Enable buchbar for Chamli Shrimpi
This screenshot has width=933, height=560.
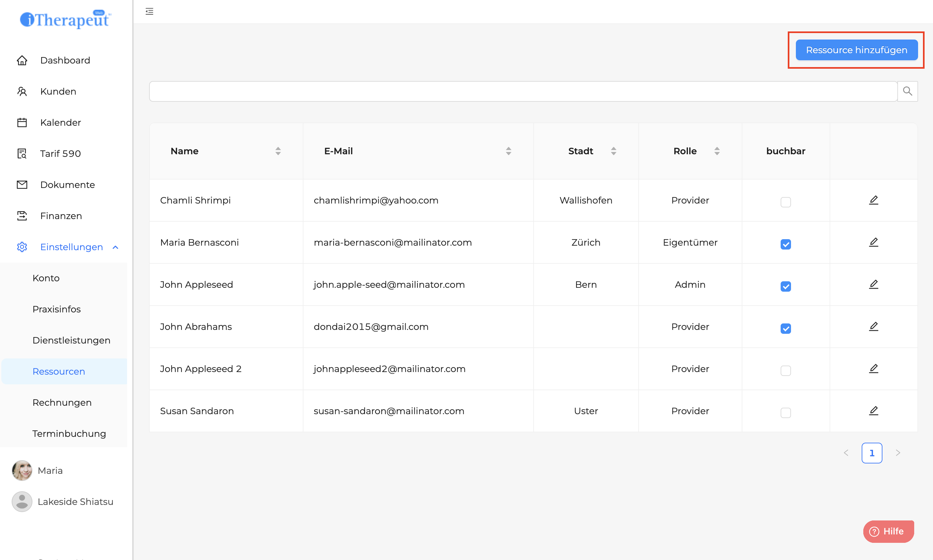coord(785,202)
